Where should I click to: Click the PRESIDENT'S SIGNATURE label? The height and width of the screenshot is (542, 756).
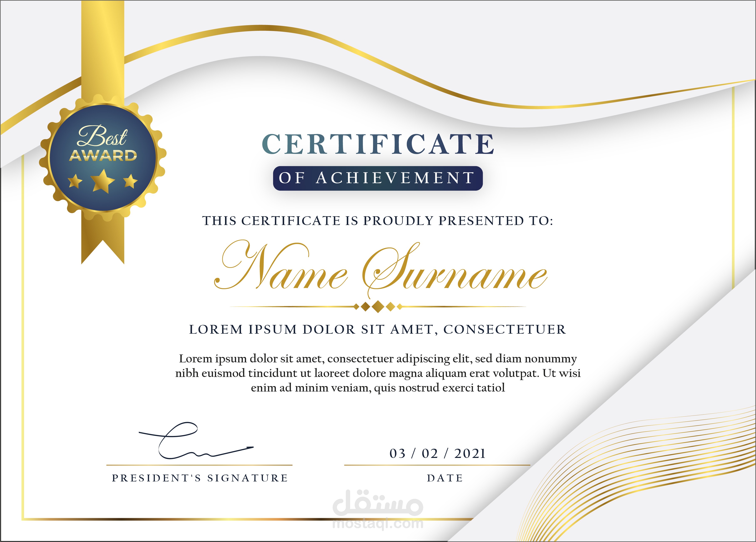tap(200, 478)
